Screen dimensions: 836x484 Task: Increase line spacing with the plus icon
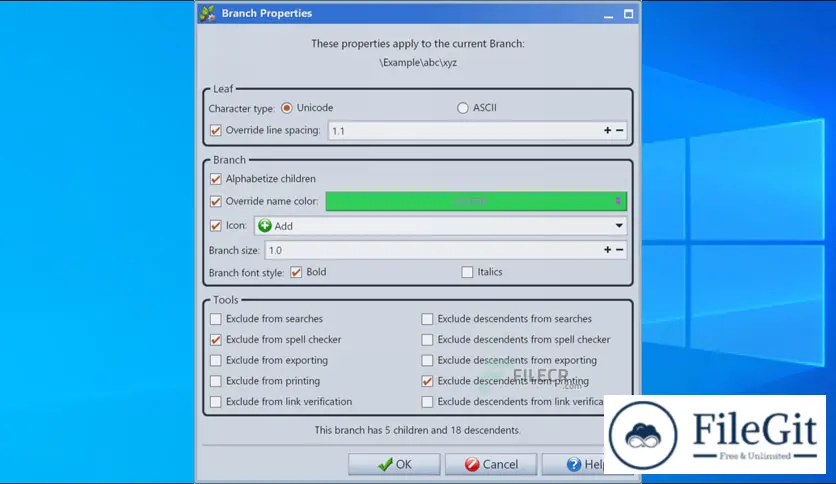(607, 131)
